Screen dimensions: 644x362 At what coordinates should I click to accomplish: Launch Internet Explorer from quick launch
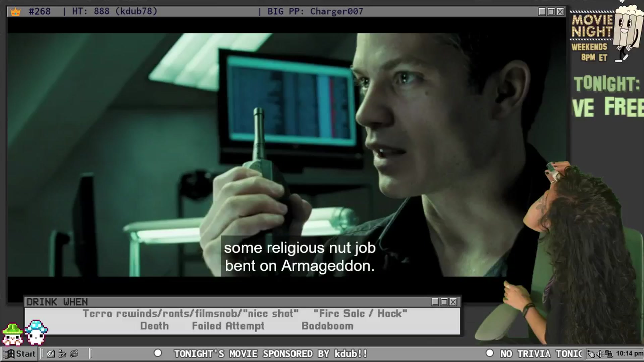[74, 354]
